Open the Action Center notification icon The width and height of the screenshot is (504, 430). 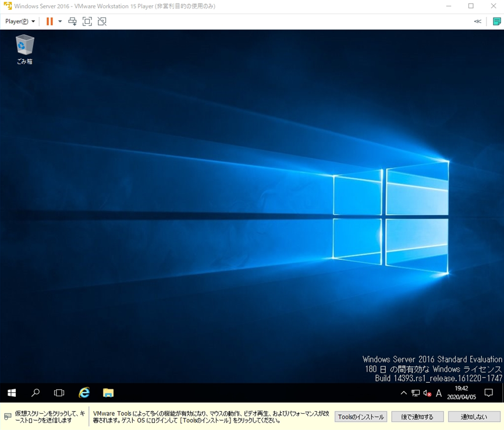click(x=488, y=393)
